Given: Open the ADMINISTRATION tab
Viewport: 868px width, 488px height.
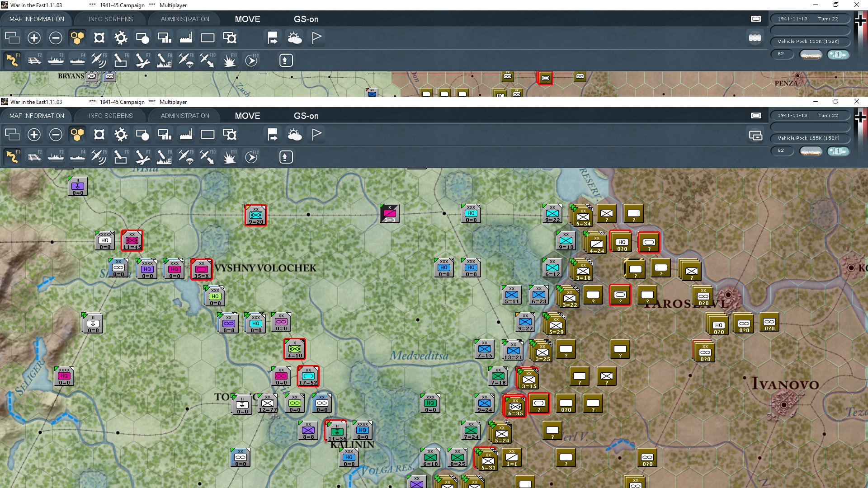Looking at the screenshot, I should [x=184, y=116].
